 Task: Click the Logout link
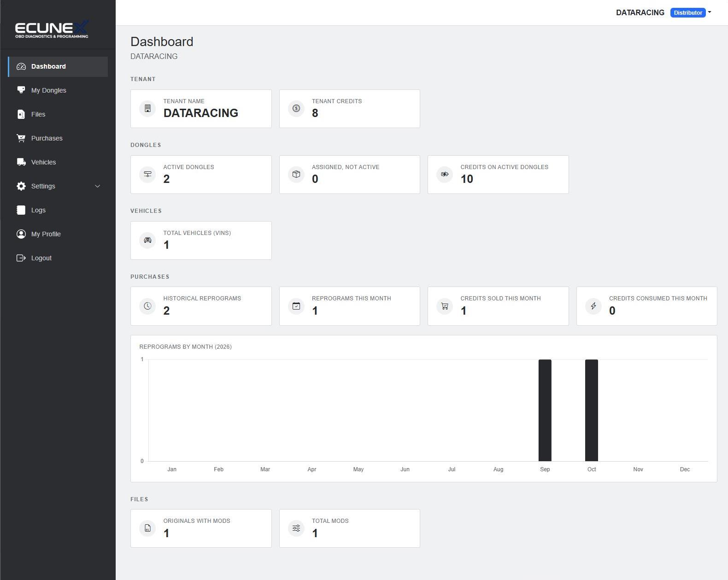click(58, 258)
